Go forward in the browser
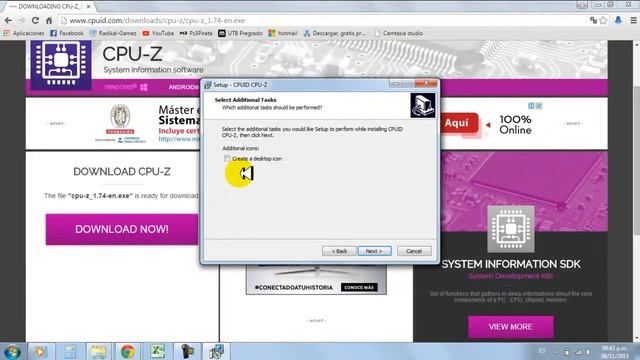This screenshot has width=640, height=360. [x=22, y=20]
